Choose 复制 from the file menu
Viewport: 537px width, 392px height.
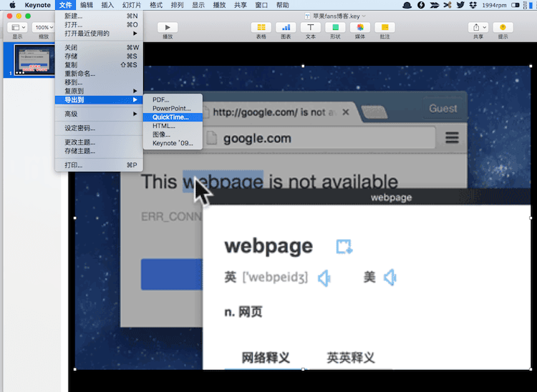point(99,64)
